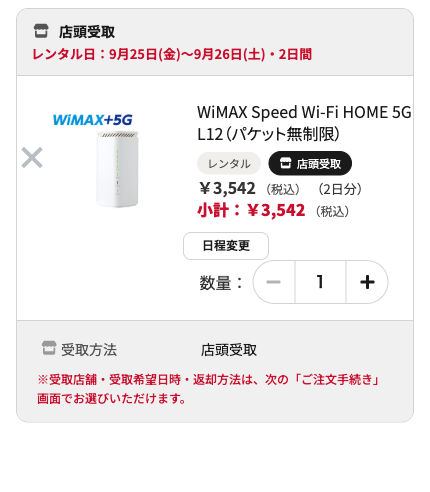Click the WiMAX+5G logo

(93, 120)
